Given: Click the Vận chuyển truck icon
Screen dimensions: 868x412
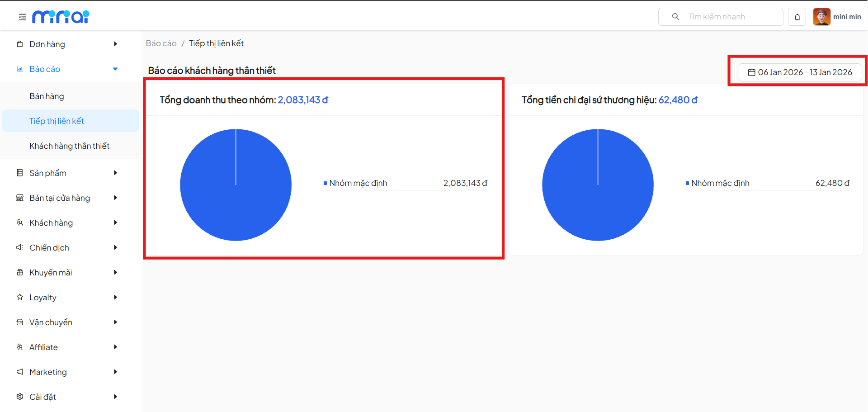Looking at the screenshot, I should click(x=20, y=322).
